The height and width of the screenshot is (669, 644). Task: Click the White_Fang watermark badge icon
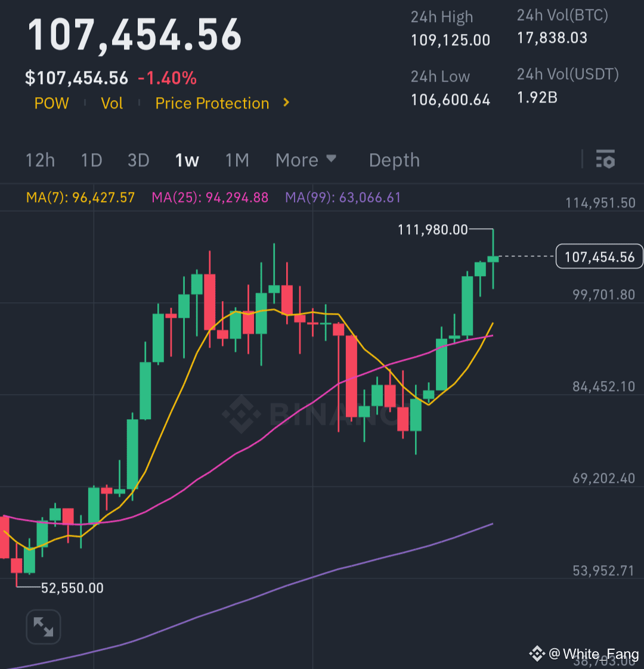(537, 654)
